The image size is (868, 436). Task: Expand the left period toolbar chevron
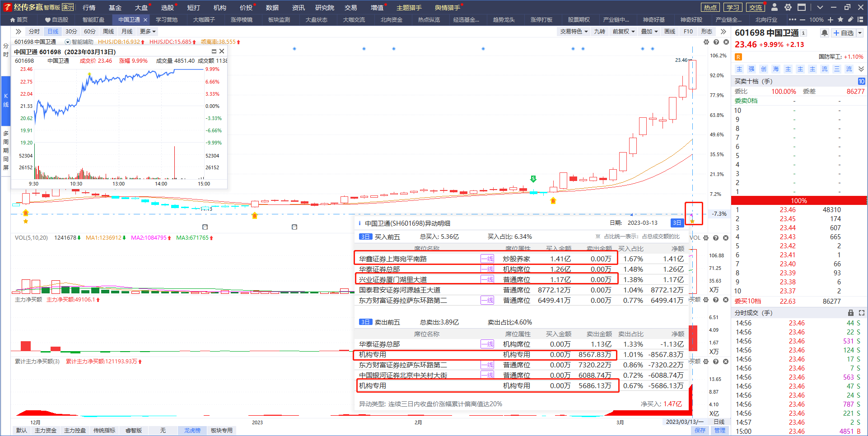pyautogui.click(x=18, y=32)
